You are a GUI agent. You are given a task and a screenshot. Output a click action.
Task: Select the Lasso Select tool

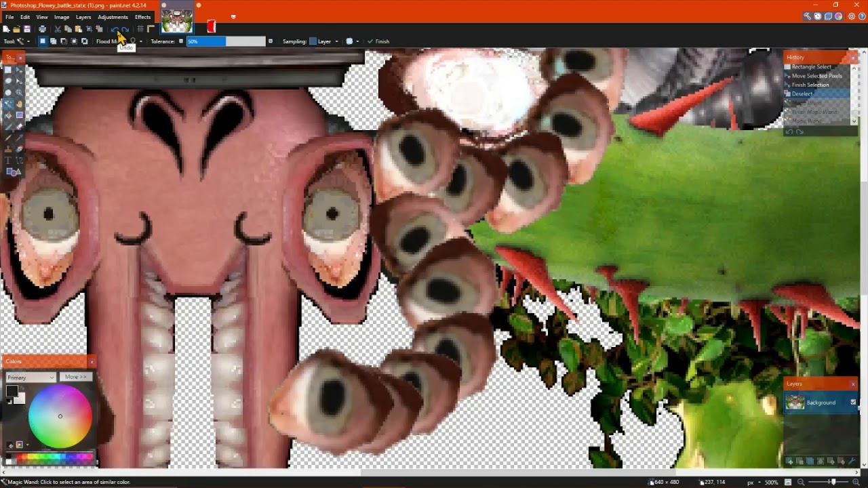8,81
